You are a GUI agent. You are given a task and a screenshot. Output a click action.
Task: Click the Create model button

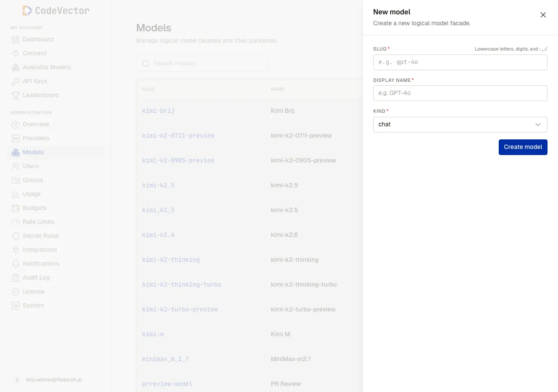click(x=523, y=147)
